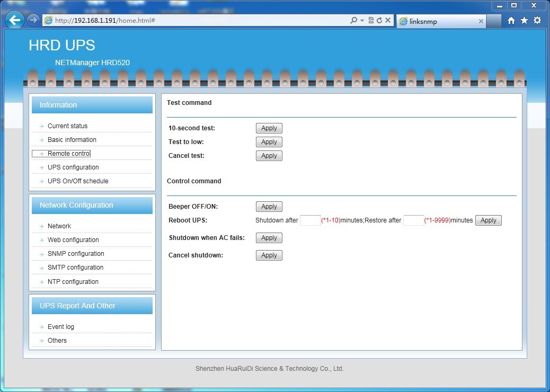
Task: Click the Stop loading X icon
Action: point(388,21)
